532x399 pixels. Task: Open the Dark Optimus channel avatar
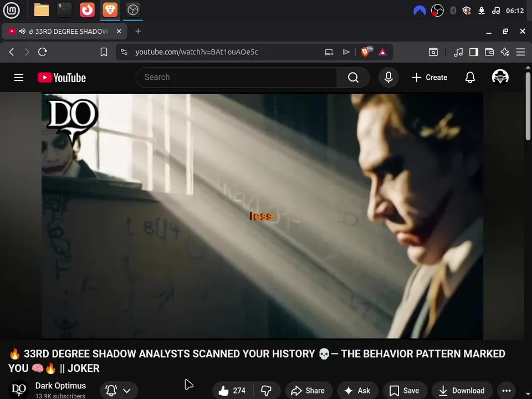point(19,390)
